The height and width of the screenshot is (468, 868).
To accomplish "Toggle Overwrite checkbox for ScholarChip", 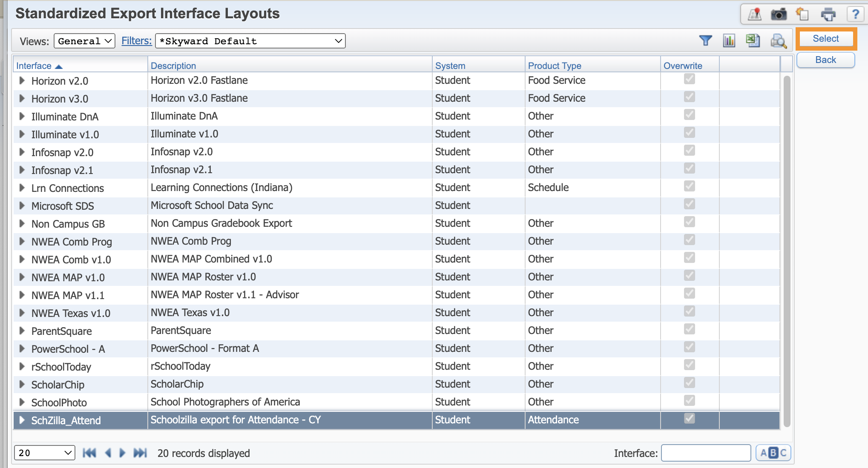I will [x=690, y=383].
